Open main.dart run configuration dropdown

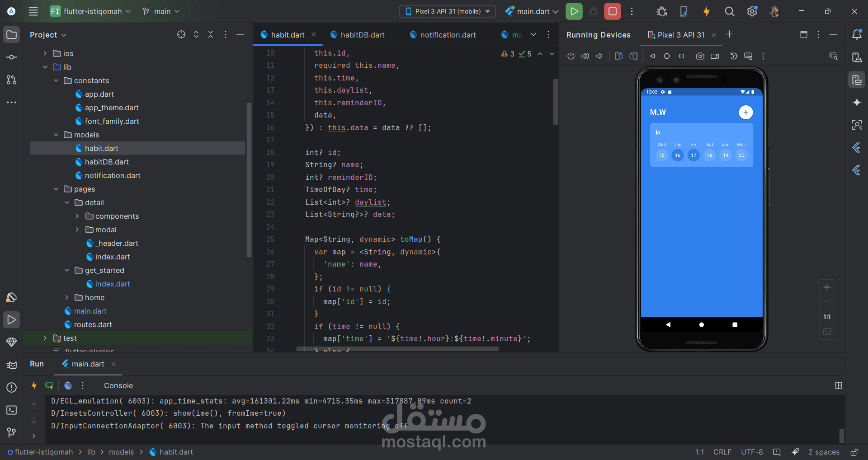532,11
